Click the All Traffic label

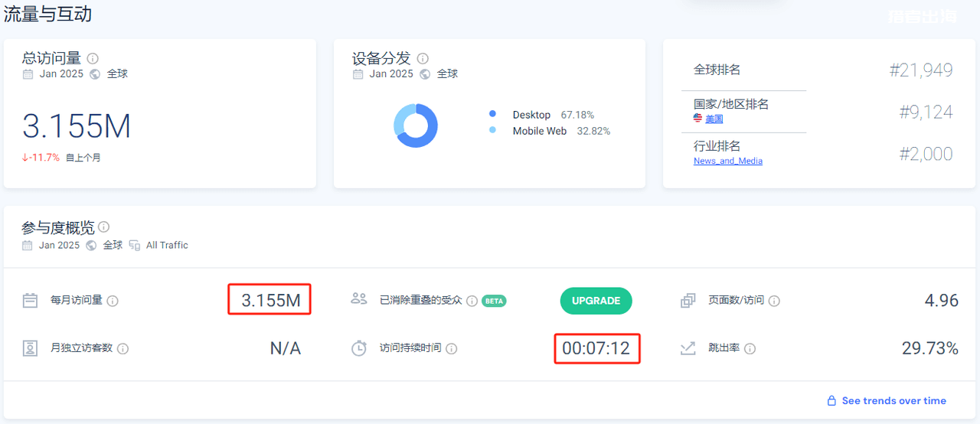[167, 246]
